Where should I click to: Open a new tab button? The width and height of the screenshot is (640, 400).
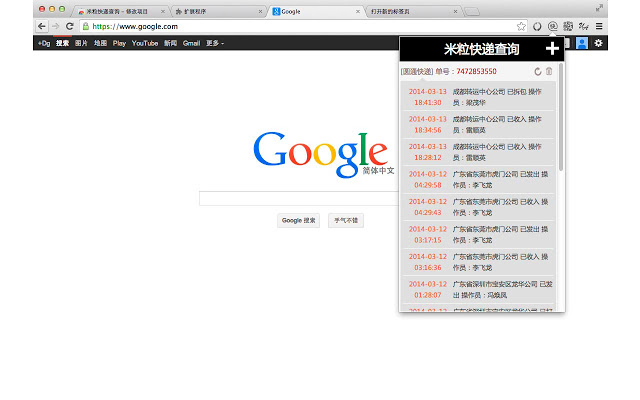[472, 12]
